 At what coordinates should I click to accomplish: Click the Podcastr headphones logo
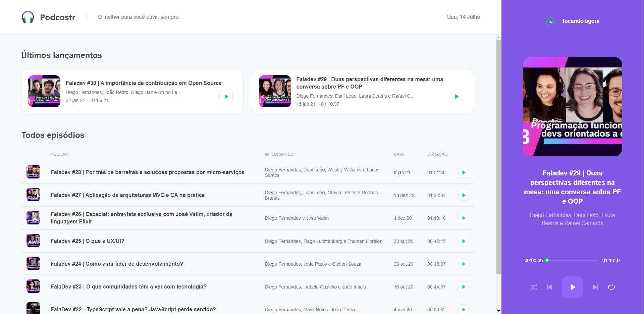[x=28, y=17]
